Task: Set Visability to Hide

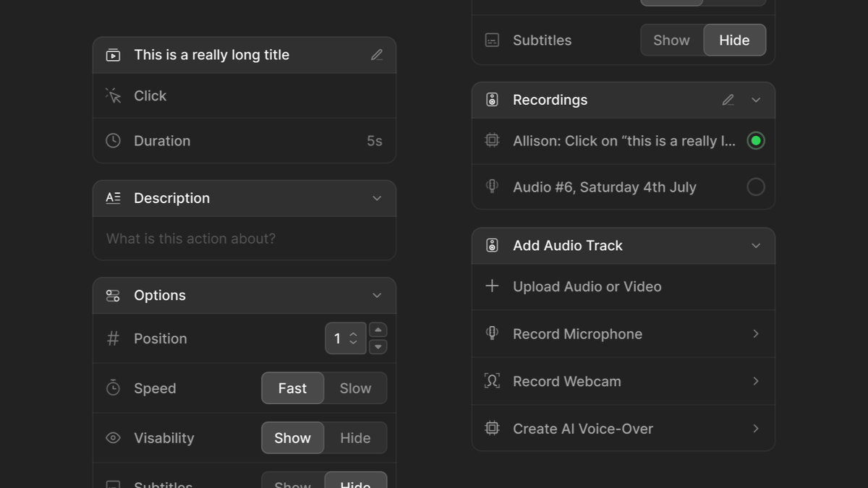Action: pos(355,438)
